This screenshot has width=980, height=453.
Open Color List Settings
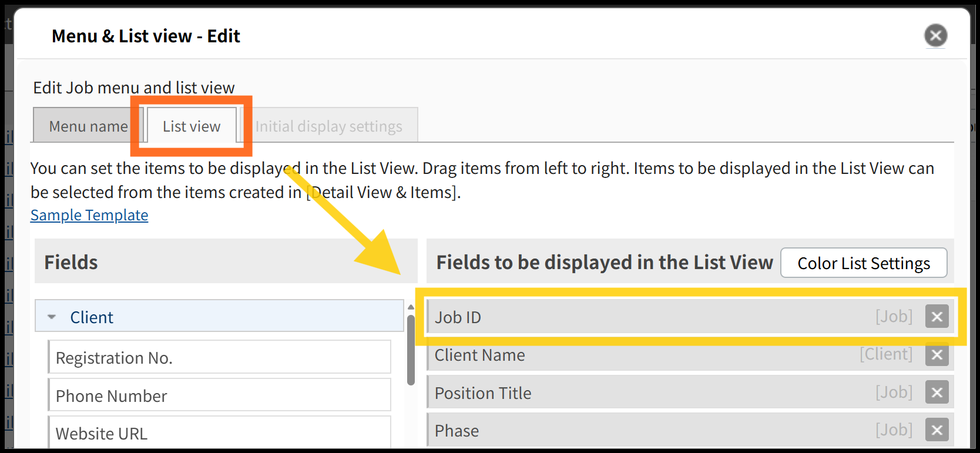[864, 263]
